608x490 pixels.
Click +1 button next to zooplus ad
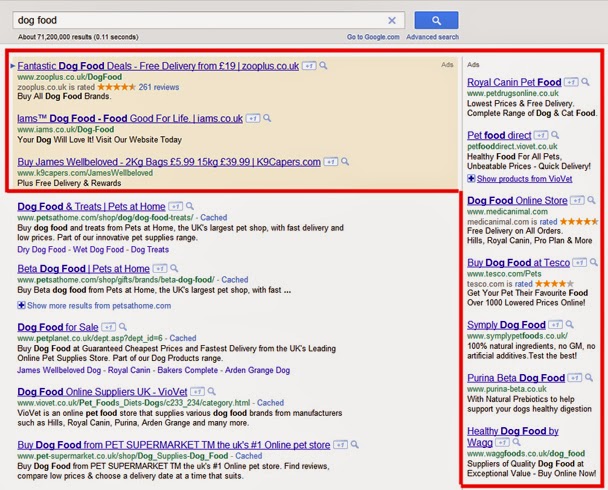[x=309, y=66]
